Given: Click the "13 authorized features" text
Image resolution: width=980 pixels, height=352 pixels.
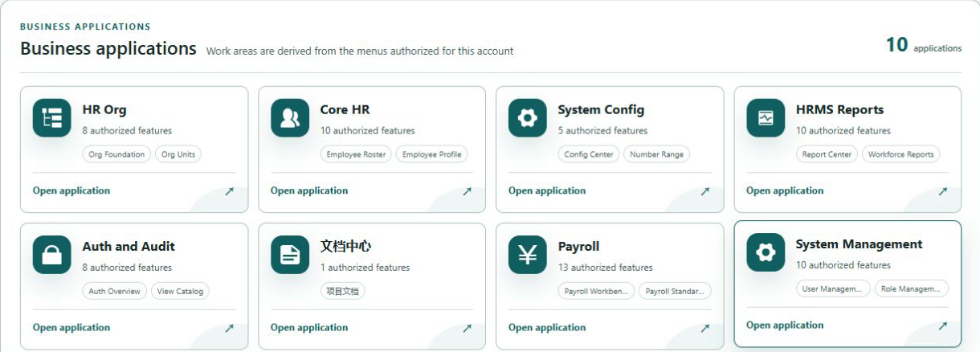Looking at the screenshot, I should 606,268.
